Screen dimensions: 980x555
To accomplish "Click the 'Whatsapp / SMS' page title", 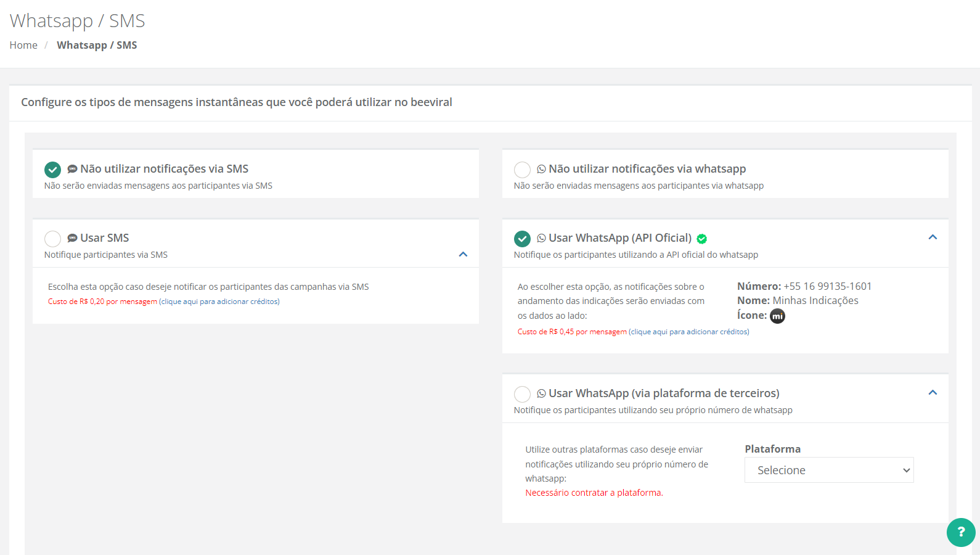I will pos(77,21).
